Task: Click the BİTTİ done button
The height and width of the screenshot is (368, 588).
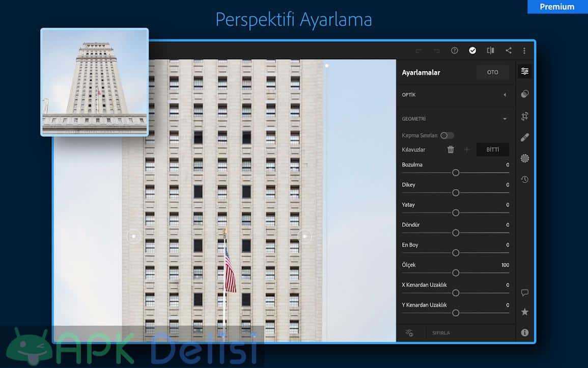Action: tap(492, 150)
